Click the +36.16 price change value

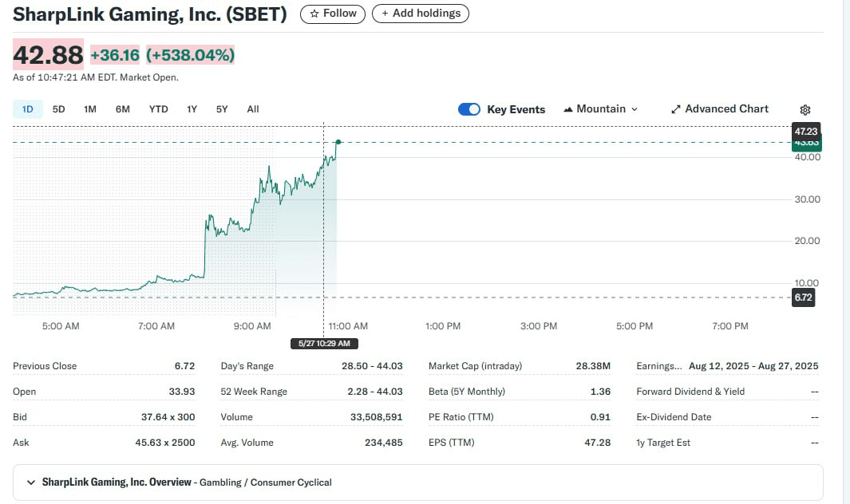click(x=115, y=55)
